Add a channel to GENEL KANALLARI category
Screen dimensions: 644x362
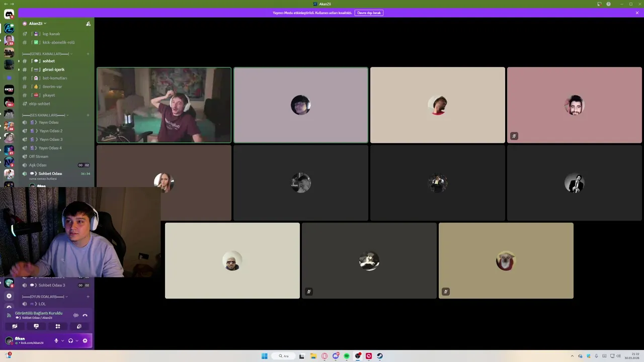coord(88,54)
